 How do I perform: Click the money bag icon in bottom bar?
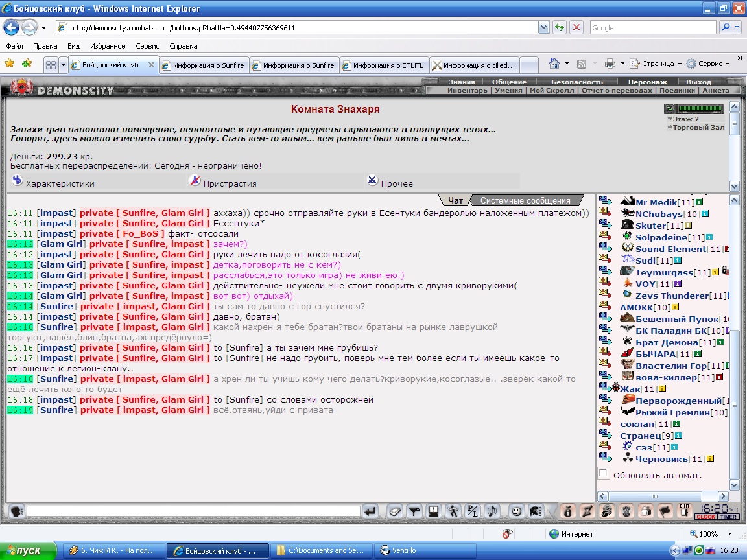tap(567, 511)
